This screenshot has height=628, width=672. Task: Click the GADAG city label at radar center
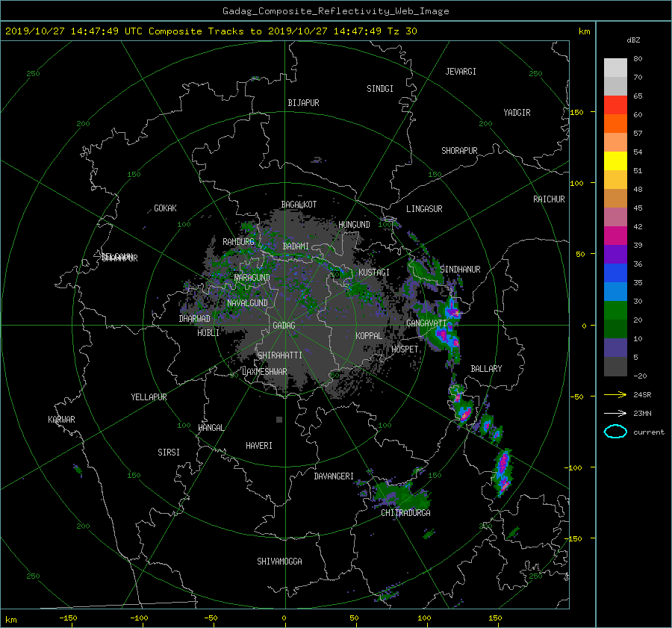tap(284, 326)
